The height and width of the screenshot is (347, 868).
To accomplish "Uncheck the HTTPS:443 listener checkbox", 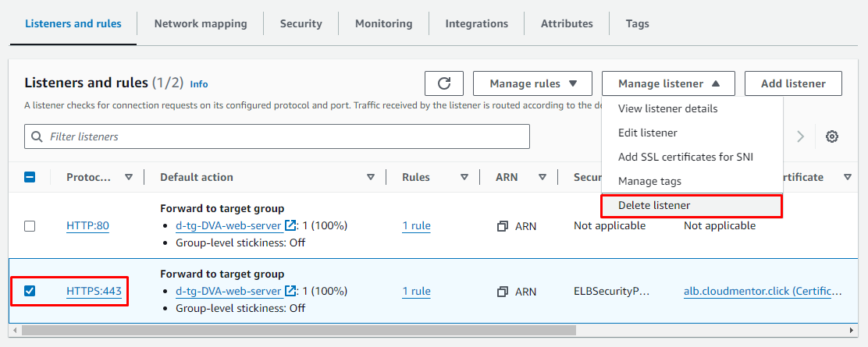I will 30,291.
